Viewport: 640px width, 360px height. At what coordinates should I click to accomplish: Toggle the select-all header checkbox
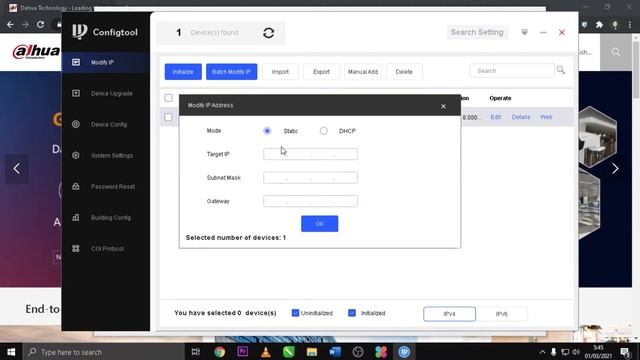coord(168,98)
